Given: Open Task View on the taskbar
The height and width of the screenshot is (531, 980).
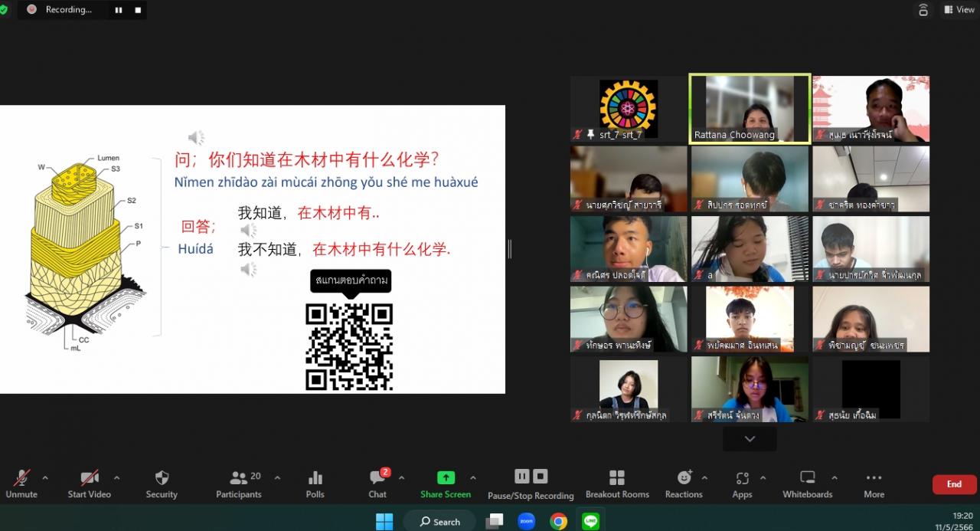Looking at the screenshot, I should point(495,521).
